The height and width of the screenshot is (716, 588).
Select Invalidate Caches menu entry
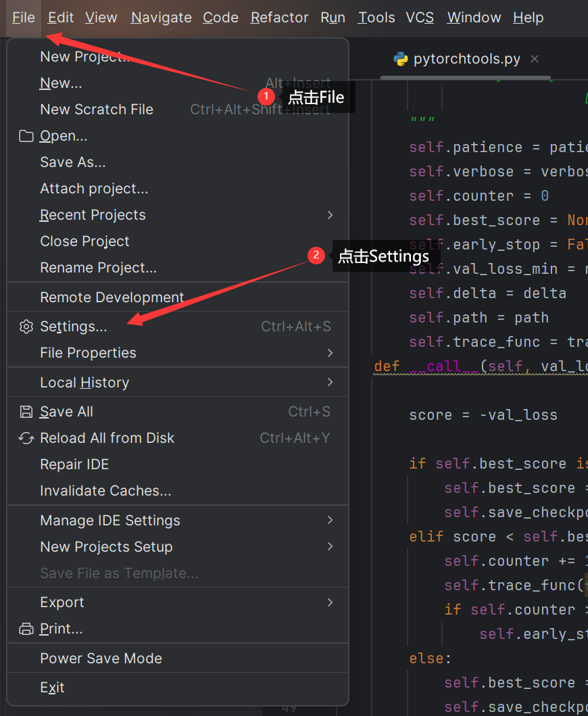point(105,491)
